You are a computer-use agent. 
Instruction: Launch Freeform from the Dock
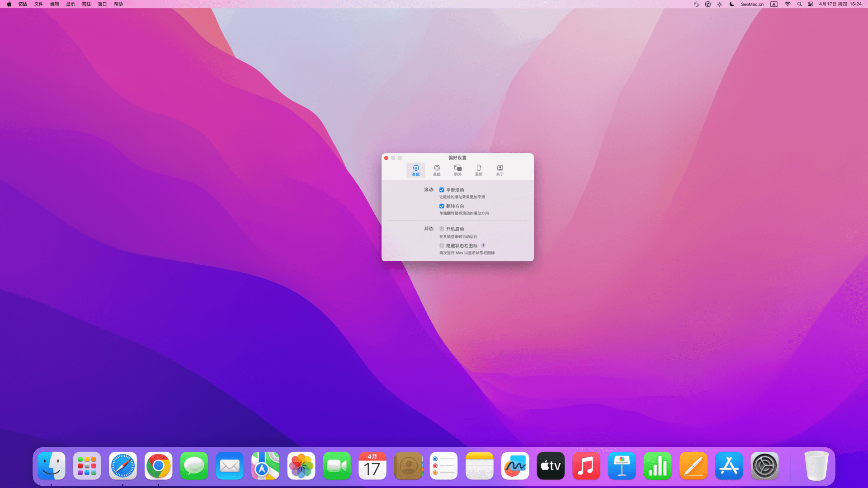(515, 466)
